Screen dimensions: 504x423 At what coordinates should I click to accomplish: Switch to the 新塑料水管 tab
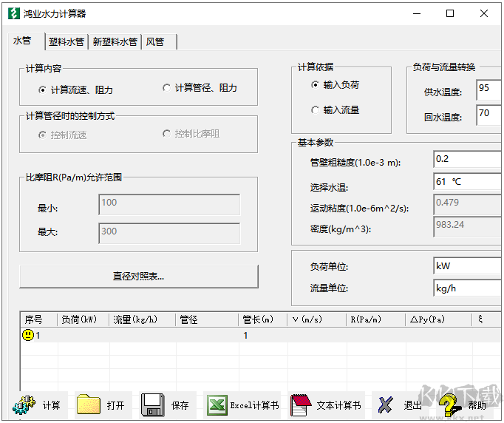click(115, 42)
